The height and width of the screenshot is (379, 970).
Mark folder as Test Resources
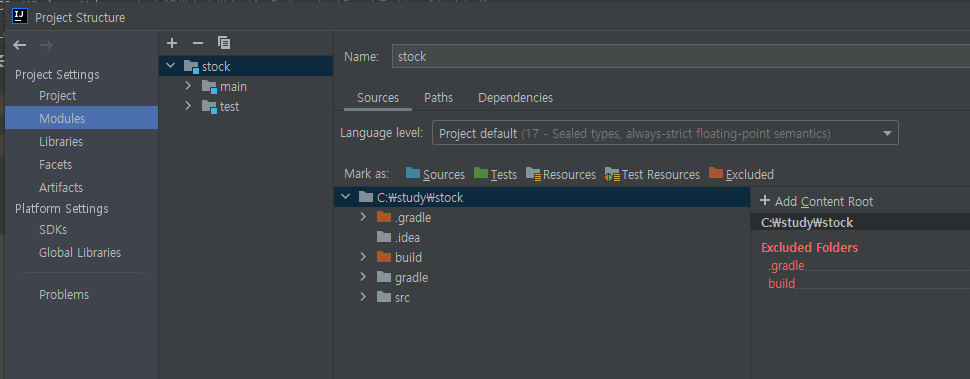[x=653, y=174]
